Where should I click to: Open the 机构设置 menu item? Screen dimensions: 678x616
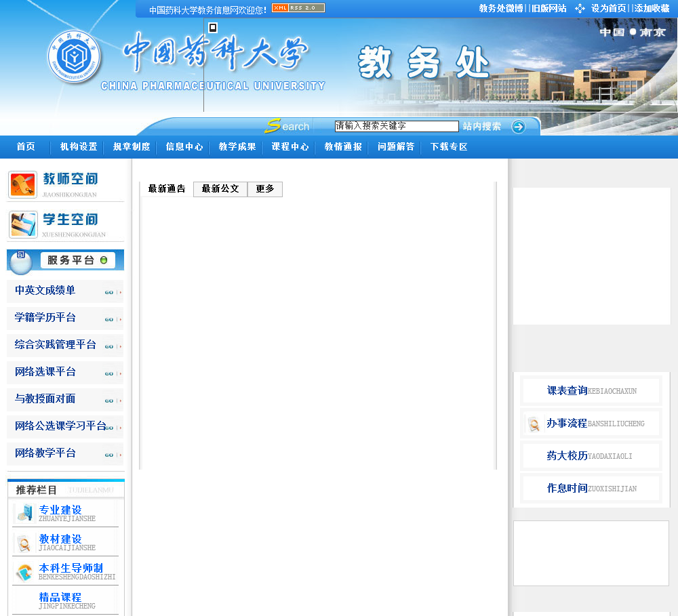click(x=79, y=147)
